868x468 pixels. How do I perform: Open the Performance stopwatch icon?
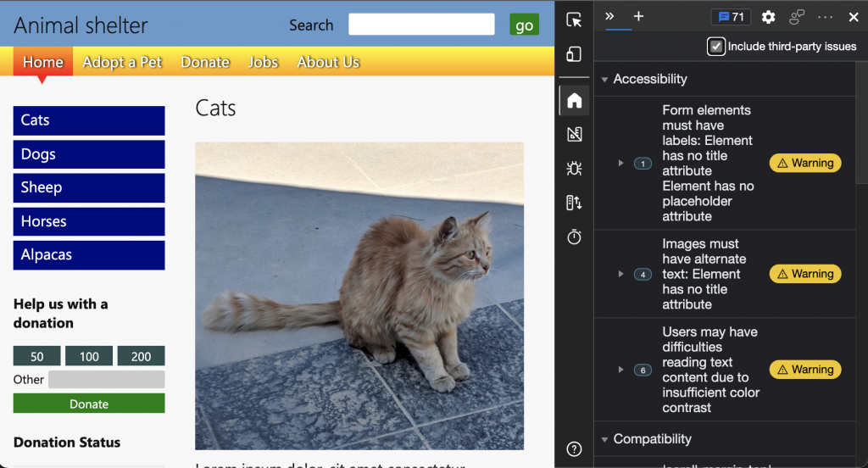click(574, 237)
